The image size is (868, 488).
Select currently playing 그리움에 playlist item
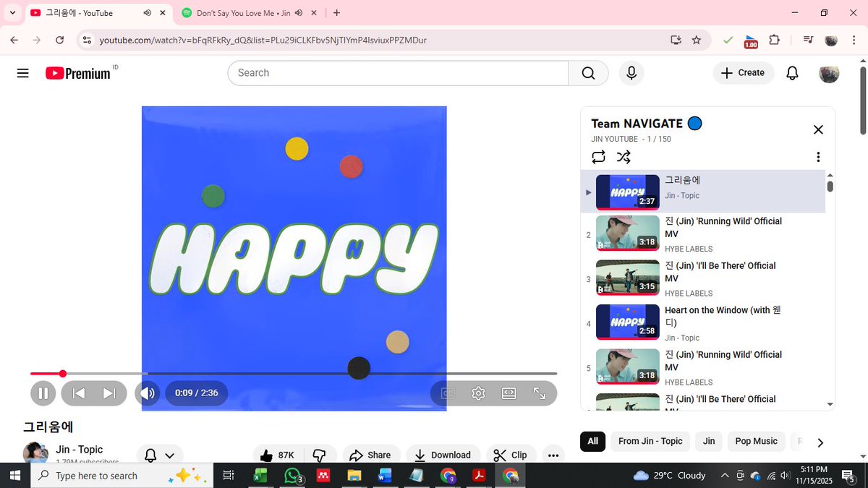703,192
